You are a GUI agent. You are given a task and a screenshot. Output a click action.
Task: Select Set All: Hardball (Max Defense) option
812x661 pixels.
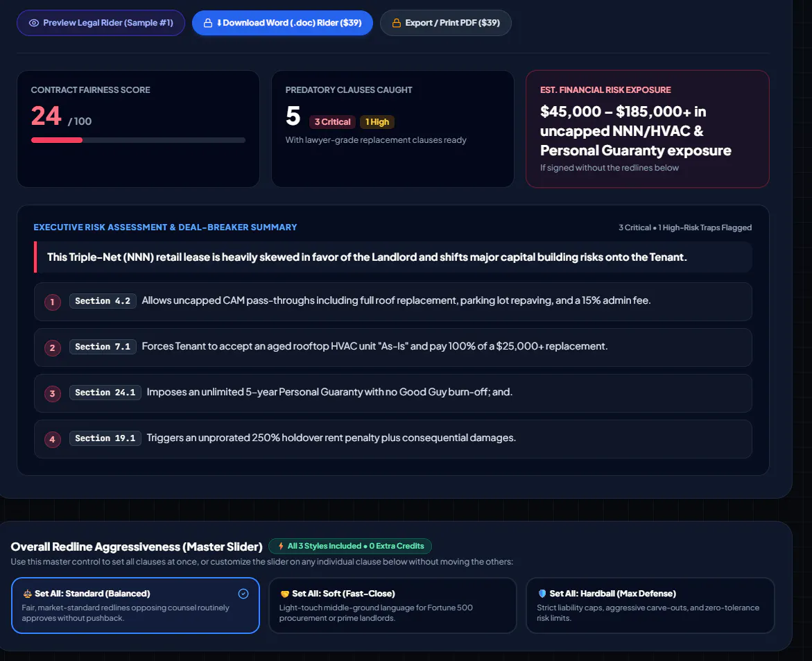coord(650,605)
